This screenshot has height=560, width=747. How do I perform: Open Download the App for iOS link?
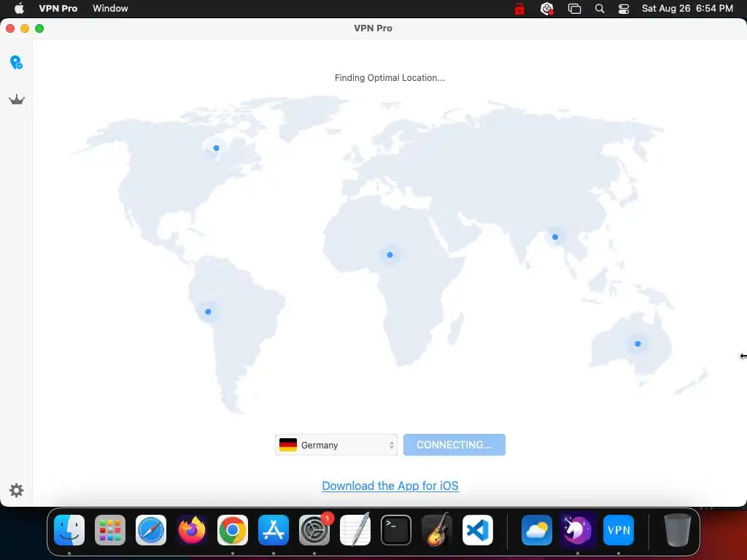pyautogui.click(x=390, y=486)
